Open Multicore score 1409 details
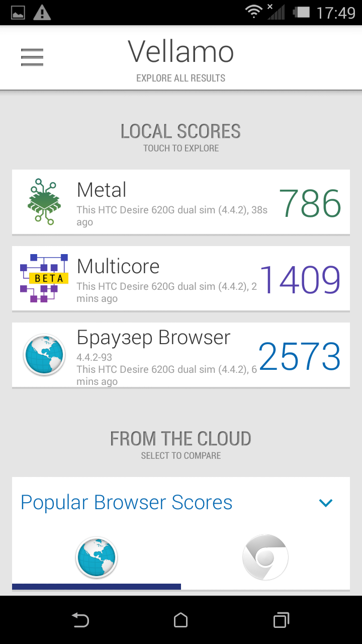 [300, 280]
